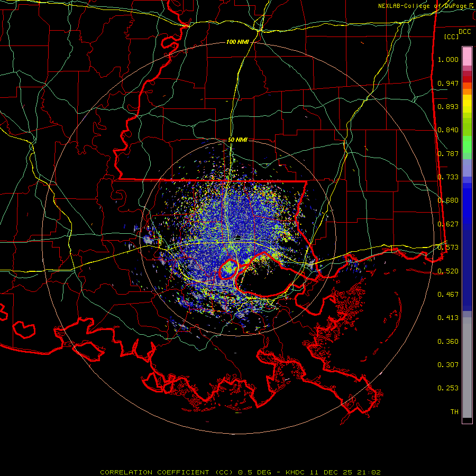Click the 0.733 legend value
This screenshot has width=476, height=476.
[x=448, y=177]
